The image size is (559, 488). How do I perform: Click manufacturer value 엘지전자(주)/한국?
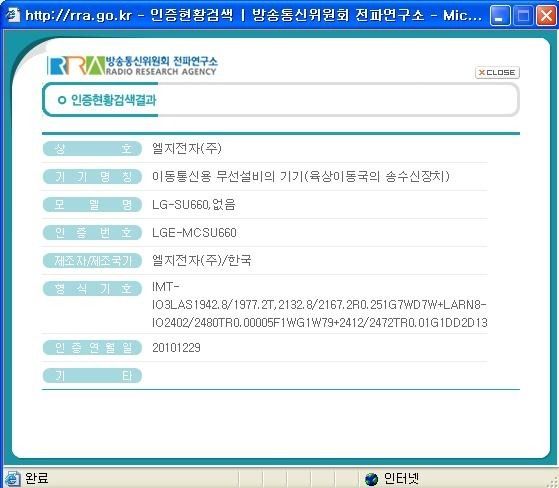click(x=201, y=261)
